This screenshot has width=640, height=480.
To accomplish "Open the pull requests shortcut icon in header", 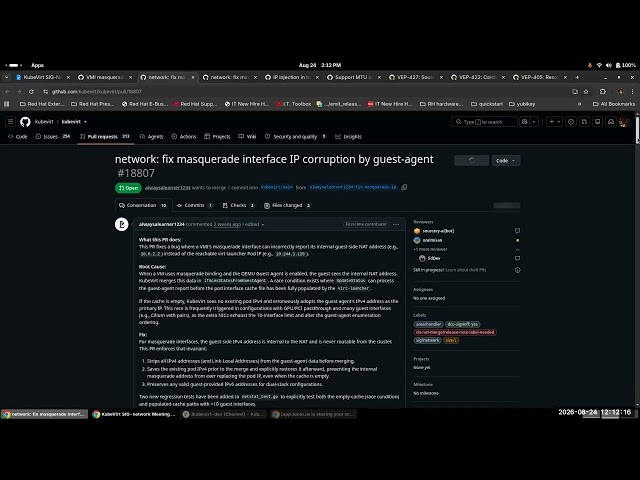I will pyautogui.click(x=584, y=122).
